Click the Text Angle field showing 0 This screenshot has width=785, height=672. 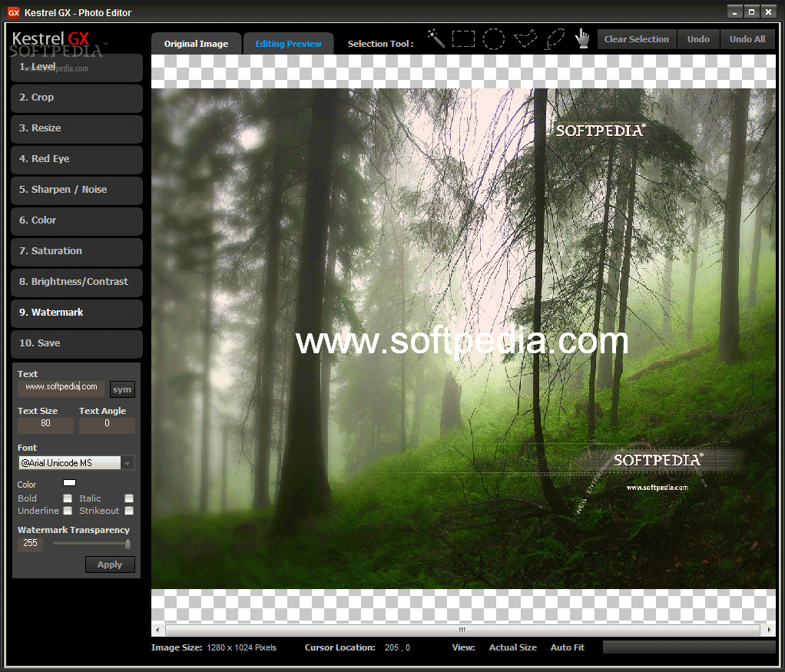107,425
